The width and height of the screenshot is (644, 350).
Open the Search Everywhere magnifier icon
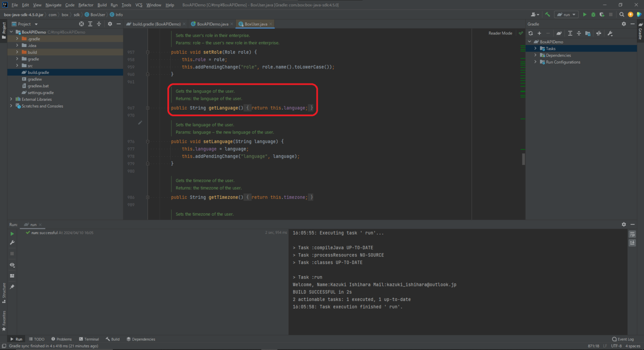(622, 14)
